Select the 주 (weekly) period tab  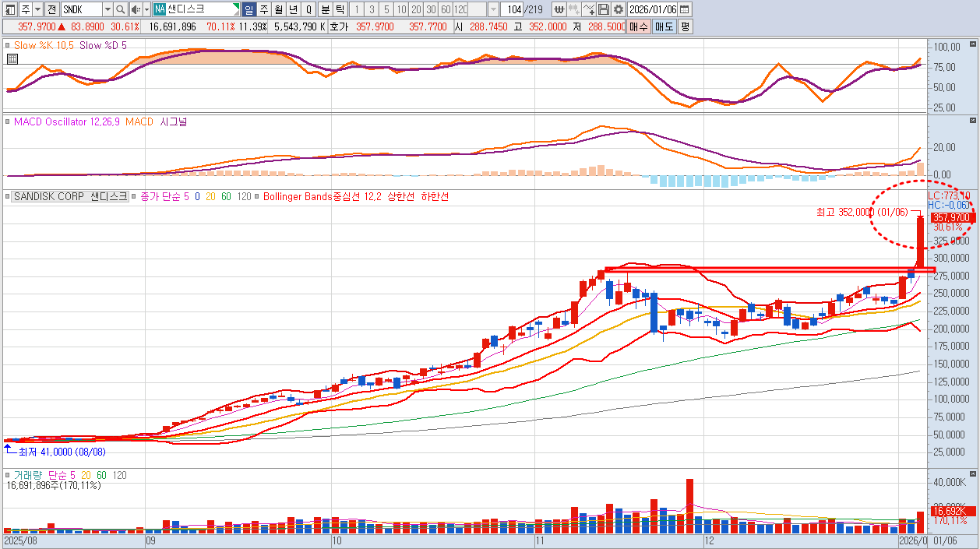pos(263,9)
